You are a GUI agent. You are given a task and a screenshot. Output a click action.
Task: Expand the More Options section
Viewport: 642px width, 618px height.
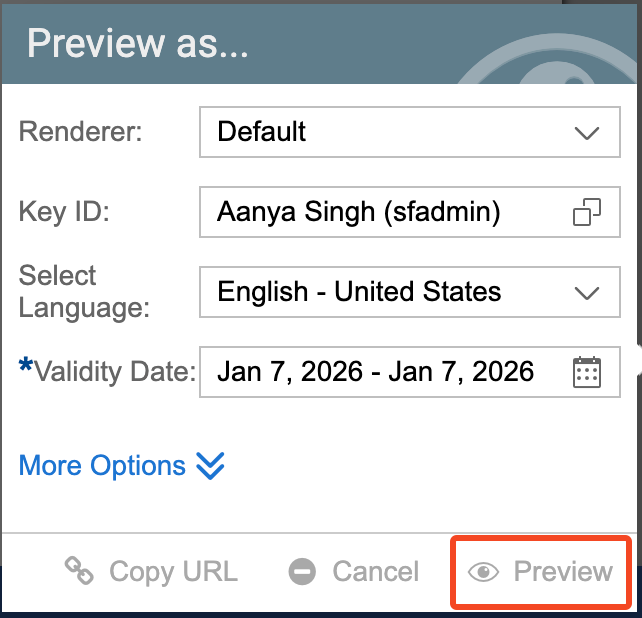point(103,466)
